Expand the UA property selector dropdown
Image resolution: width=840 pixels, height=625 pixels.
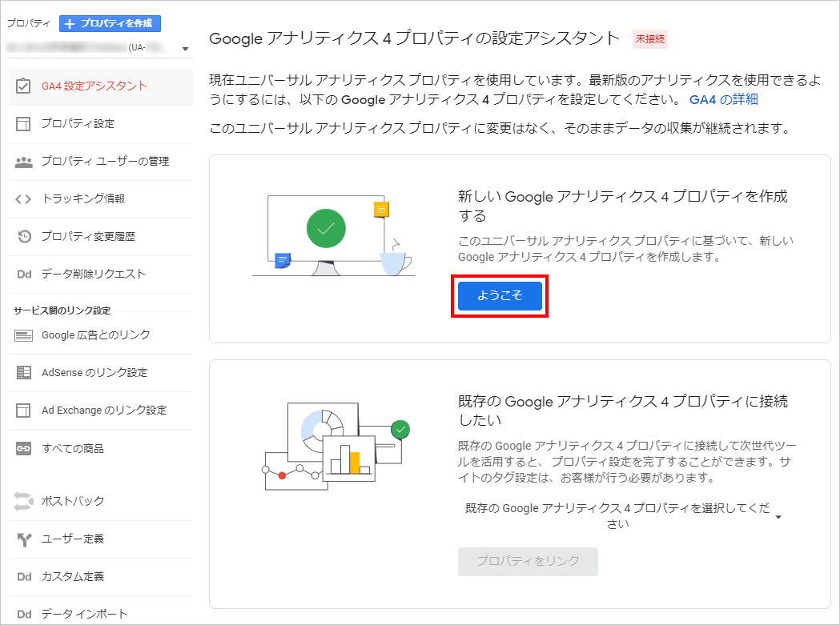(98, 48)
